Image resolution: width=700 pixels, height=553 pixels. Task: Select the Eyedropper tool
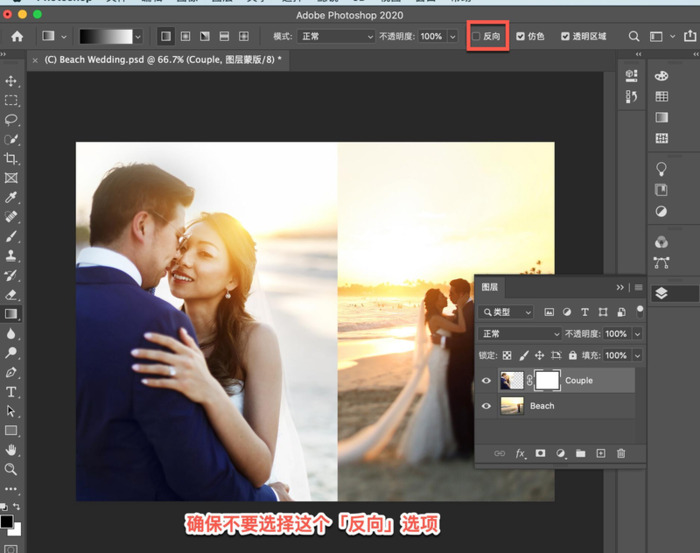pos(11,197)
